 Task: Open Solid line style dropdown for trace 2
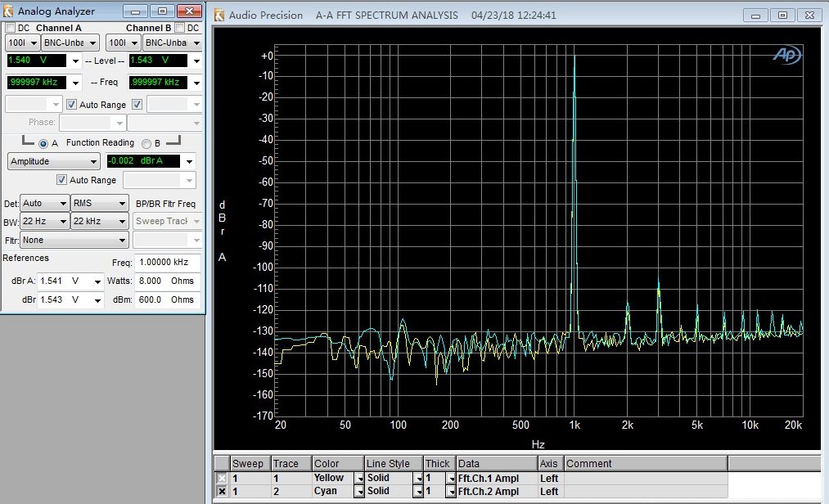(x=418, y=491)
